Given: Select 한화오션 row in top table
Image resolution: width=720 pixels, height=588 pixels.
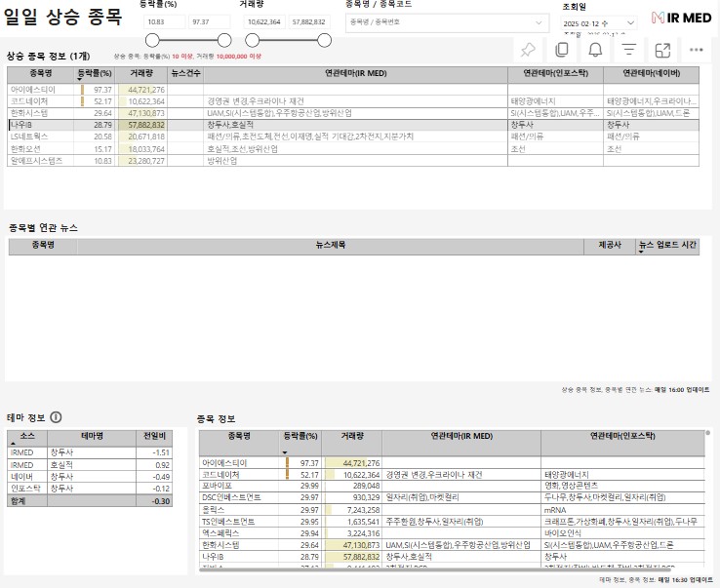Looking at the screenshot, I should click(x=353, y=149).
